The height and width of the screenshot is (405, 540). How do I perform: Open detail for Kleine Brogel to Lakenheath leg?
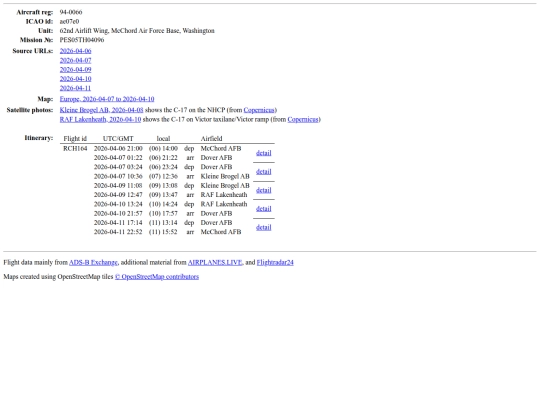tap(263, 190)
